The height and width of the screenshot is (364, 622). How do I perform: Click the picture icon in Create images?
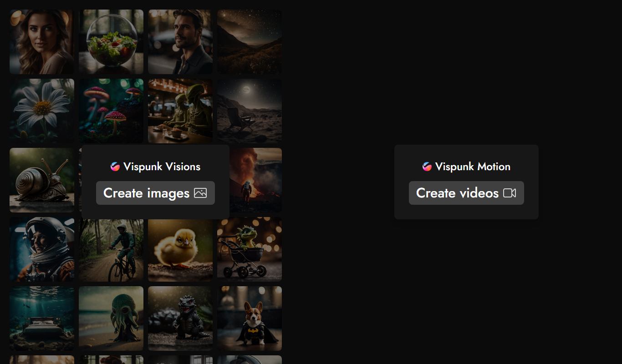pos(200,193)
